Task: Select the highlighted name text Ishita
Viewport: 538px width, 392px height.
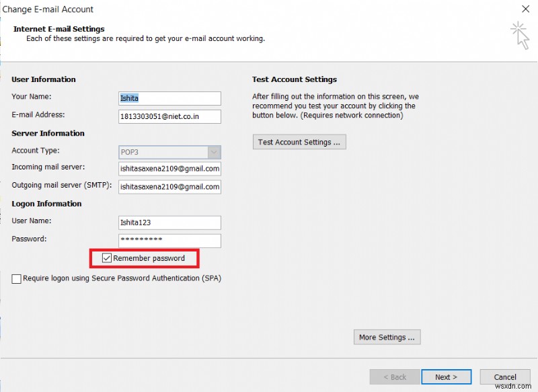Action: point(128,98)
